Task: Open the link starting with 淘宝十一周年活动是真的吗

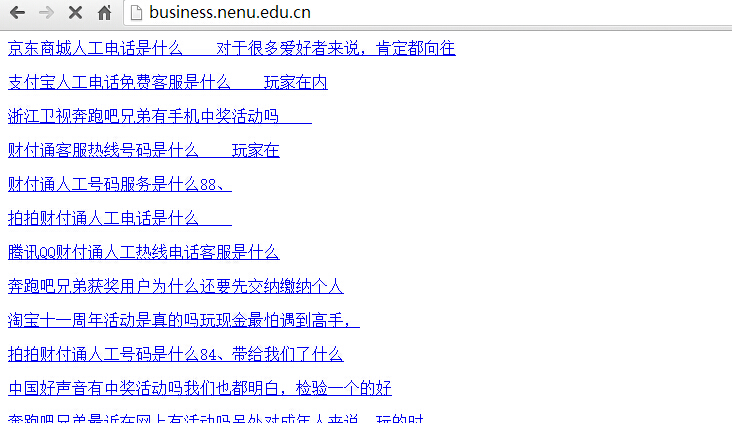Action: (x=184, y=320)
